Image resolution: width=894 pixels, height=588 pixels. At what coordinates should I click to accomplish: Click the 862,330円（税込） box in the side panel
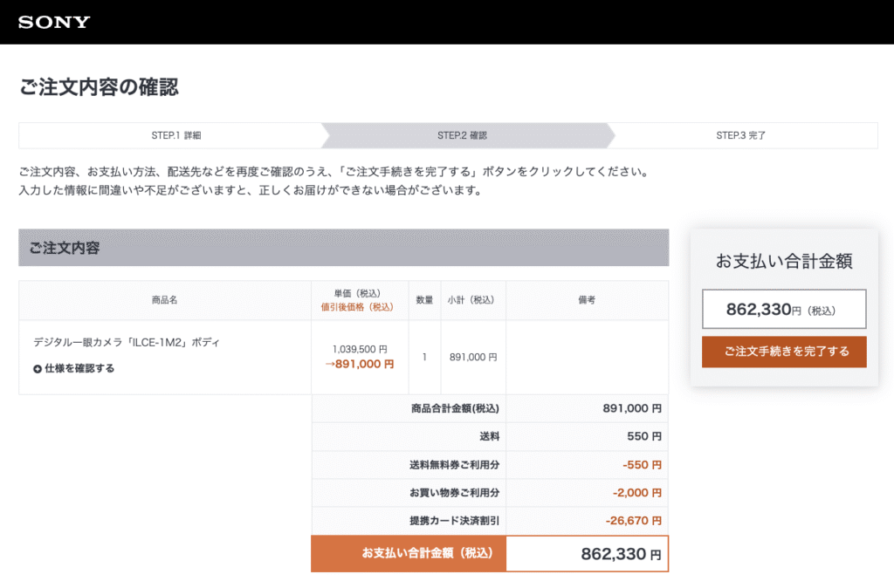pyautogui.click(x=784, y=309)
